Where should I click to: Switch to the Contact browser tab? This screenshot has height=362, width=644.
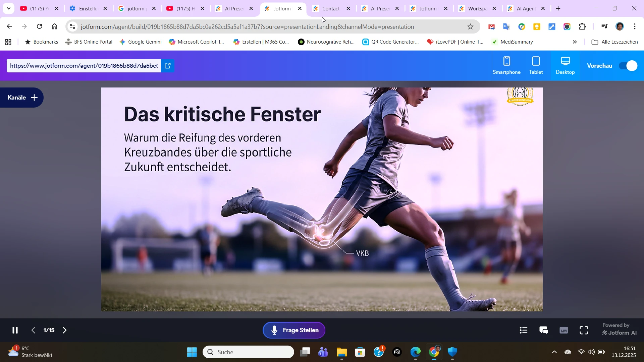(330, 8)
